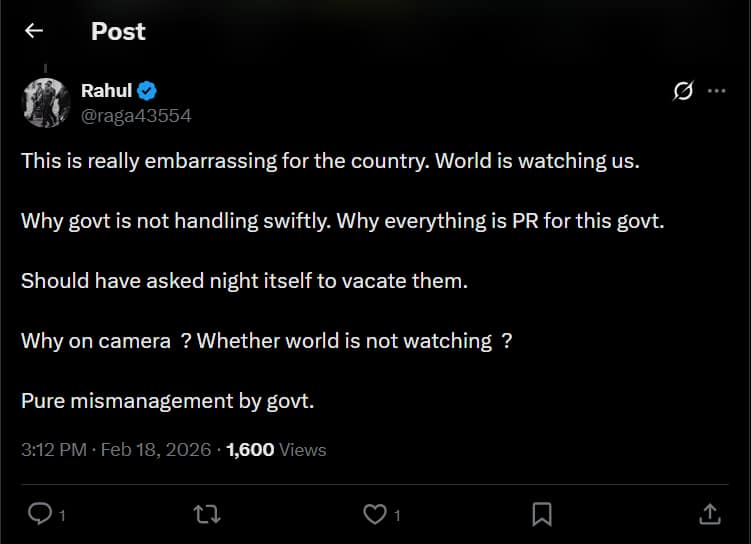Open the three-dot More options menu
Image resolution: width=751 pixels, height=544 pixels.
pyautogui.click(x=716, y=91)
